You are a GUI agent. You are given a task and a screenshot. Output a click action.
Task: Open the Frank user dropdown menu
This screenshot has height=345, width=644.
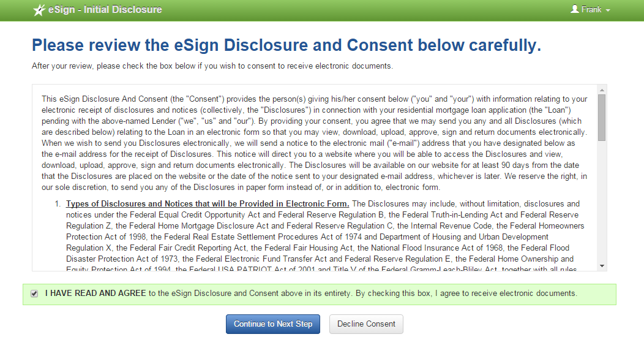pos(590,9)
